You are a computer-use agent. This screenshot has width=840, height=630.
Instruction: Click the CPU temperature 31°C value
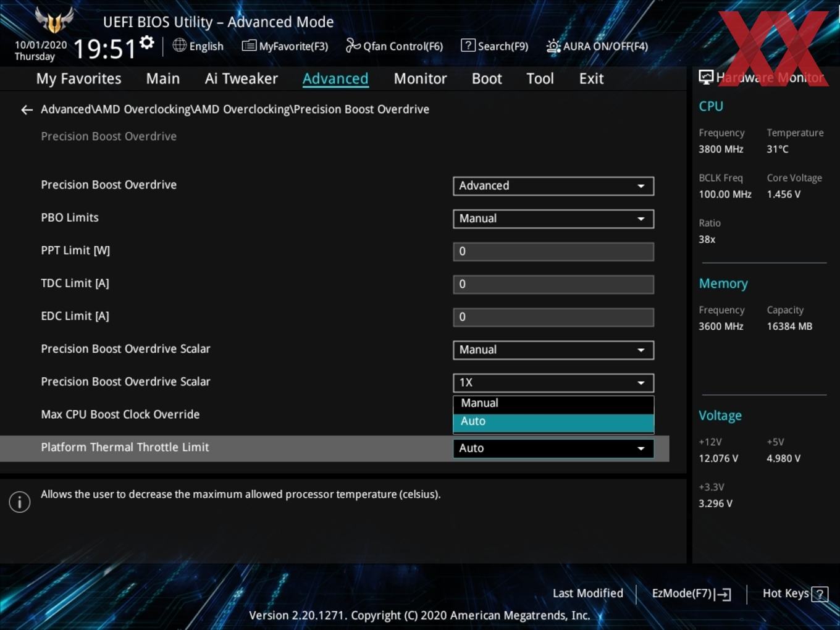tap(778, 149)
